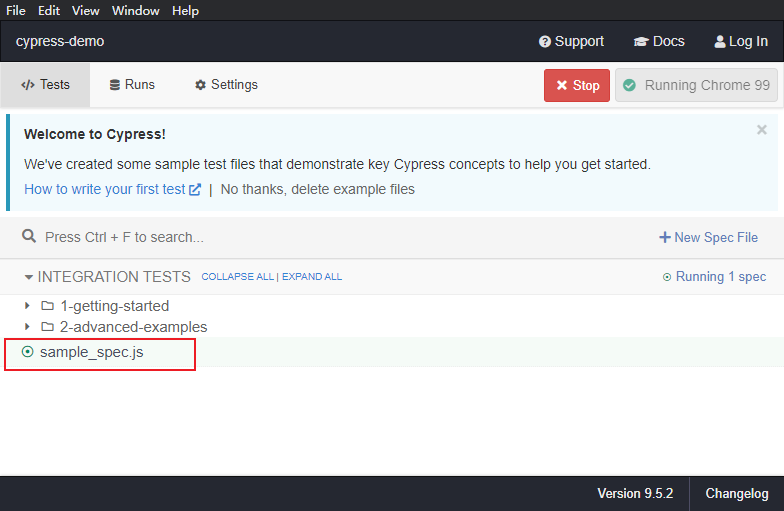The width and height of the screenshot is (784, 511).
Task: Open the Edit menu
Action: click(x=48, y=10)
